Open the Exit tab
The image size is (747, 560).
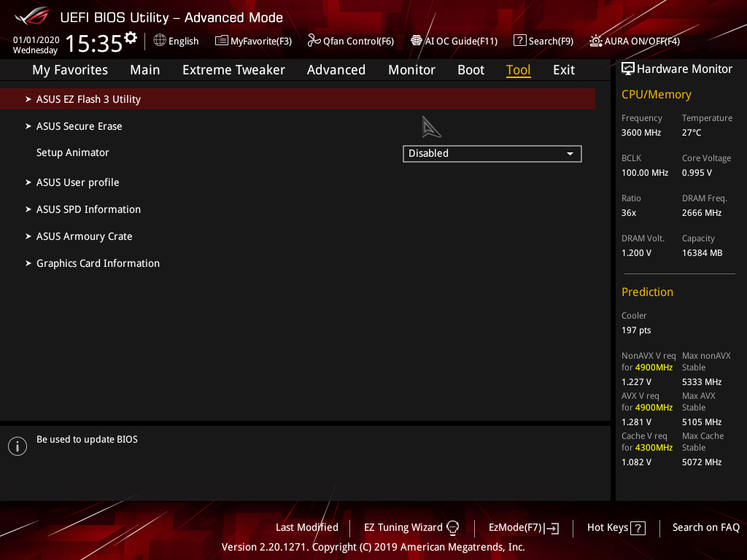click(x=564, y=70)
